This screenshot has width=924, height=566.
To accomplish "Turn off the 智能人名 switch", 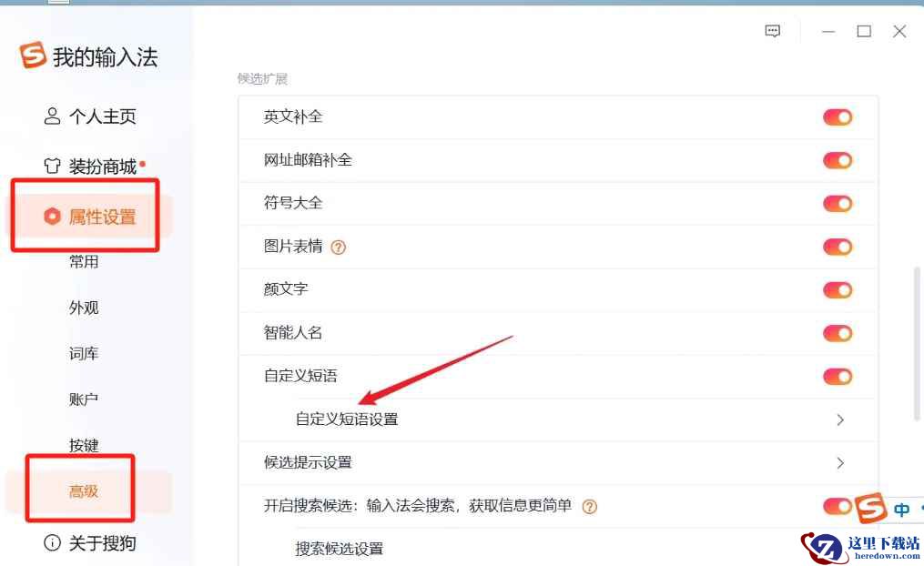I will (x=838, y=333).
